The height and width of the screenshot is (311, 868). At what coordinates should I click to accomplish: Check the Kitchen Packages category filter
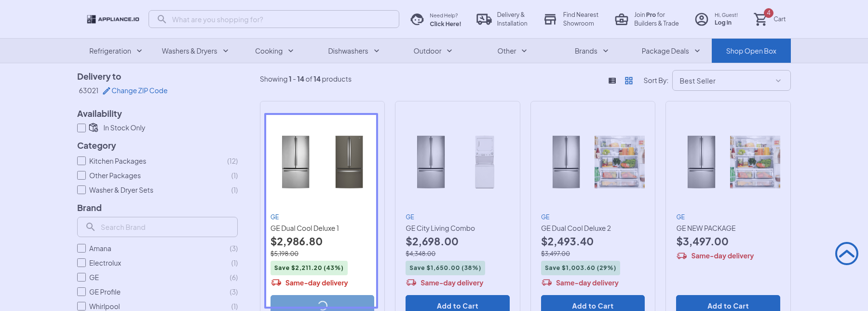(81, 161)
